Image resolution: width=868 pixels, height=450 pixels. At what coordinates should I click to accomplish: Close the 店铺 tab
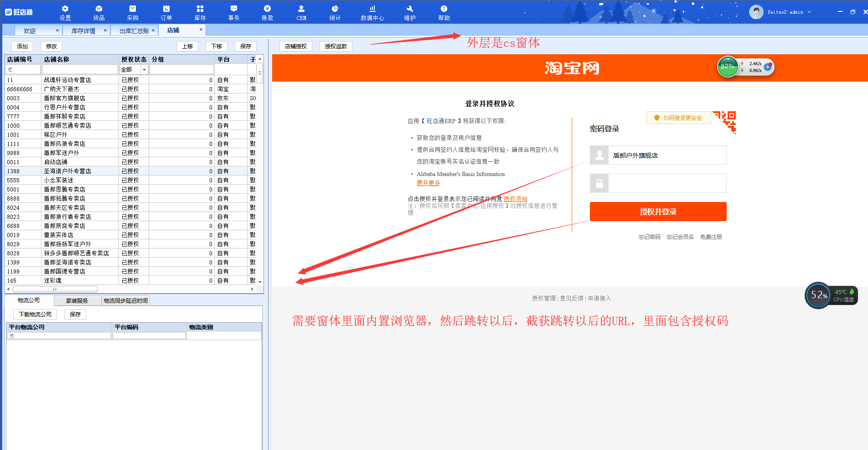click(x=201, y=30)
